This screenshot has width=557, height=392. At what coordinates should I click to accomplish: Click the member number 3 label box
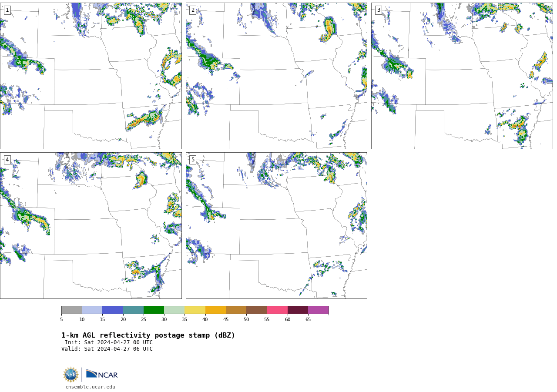[x=378, y=10]
